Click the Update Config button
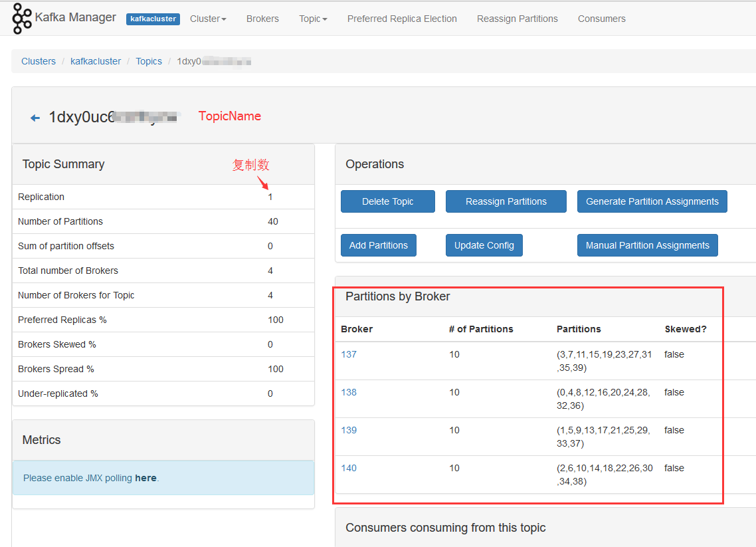Viewport: 756px width, 547px height. tap(484, 245)
